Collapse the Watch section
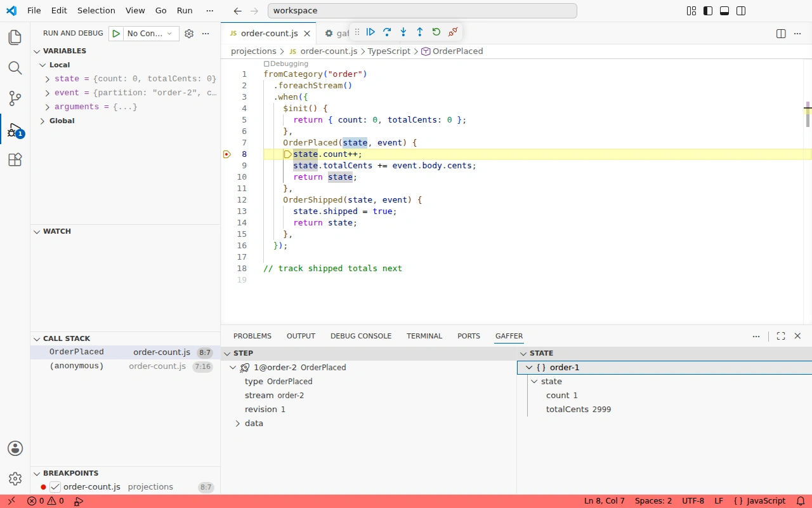The image size is (812, 508). (37, 231)
